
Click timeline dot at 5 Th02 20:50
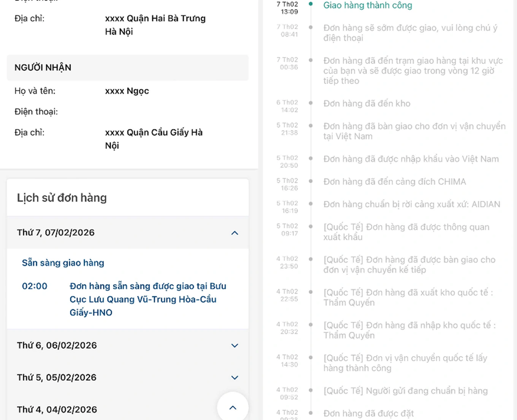tap(310, 159)
